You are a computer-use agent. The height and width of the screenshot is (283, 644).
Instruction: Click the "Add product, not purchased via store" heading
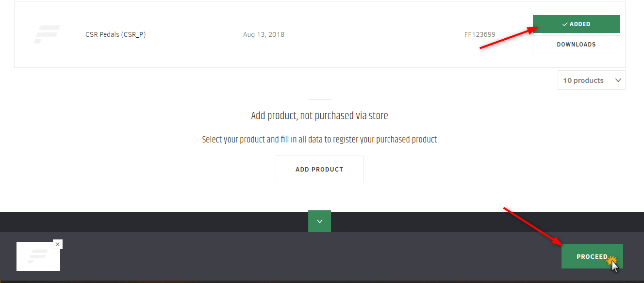pos(319,116)
